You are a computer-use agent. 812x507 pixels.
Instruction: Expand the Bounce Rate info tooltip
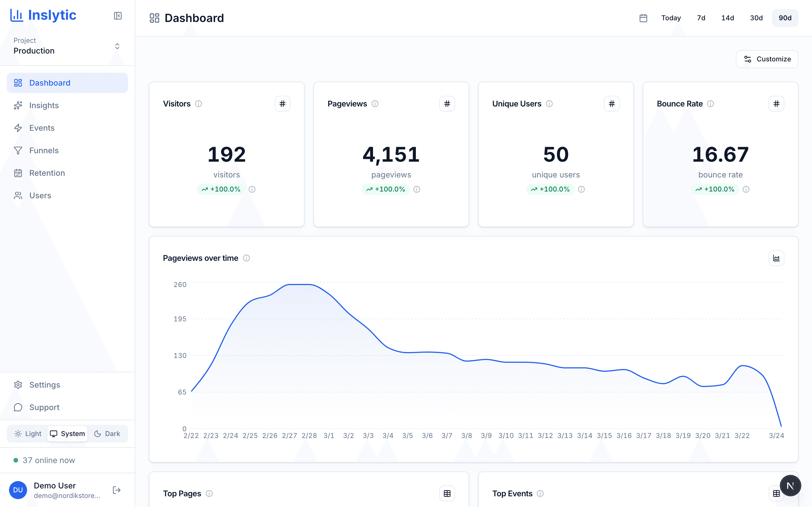711,104
